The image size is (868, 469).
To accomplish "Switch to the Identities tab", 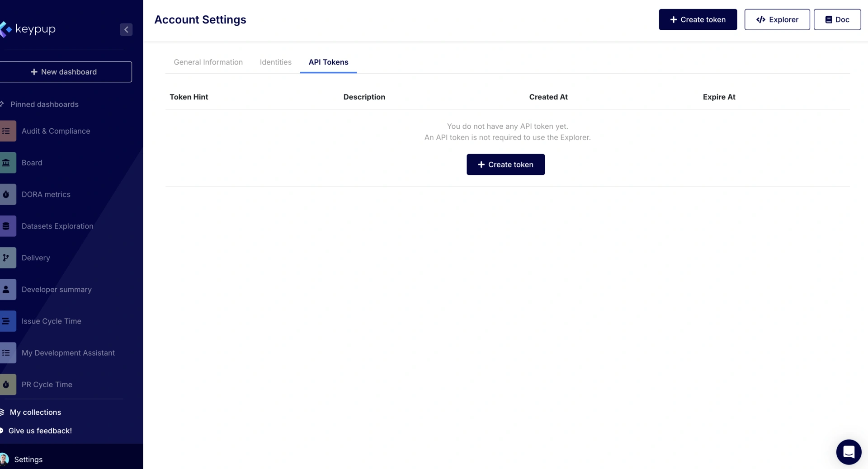I will click(275, 62).
